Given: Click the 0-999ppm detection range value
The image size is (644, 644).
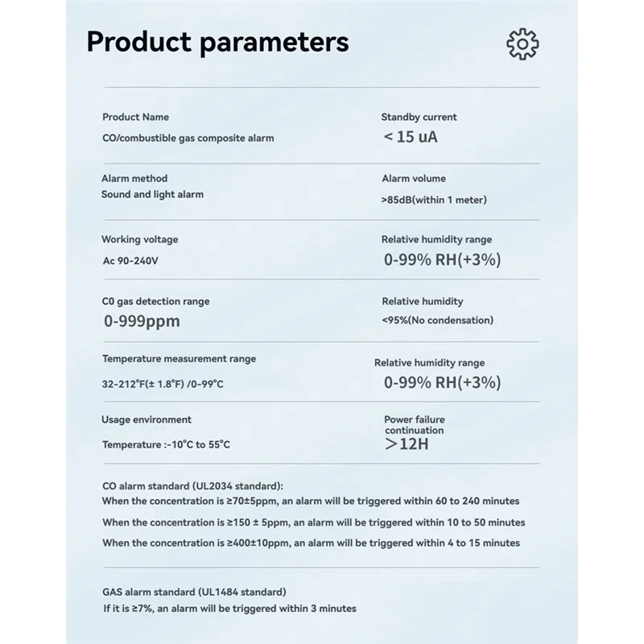Looking at the screenshot, I should coord(142,322).
